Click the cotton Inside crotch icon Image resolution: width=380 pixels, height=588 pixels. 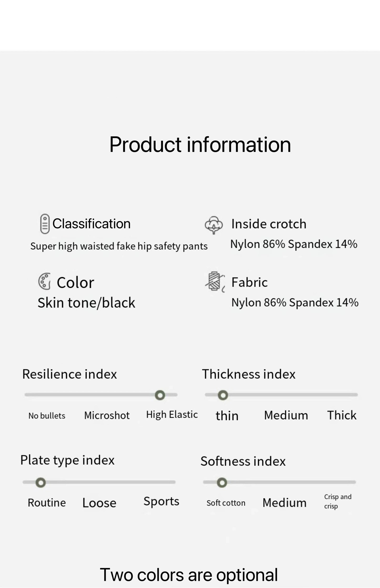214,225
